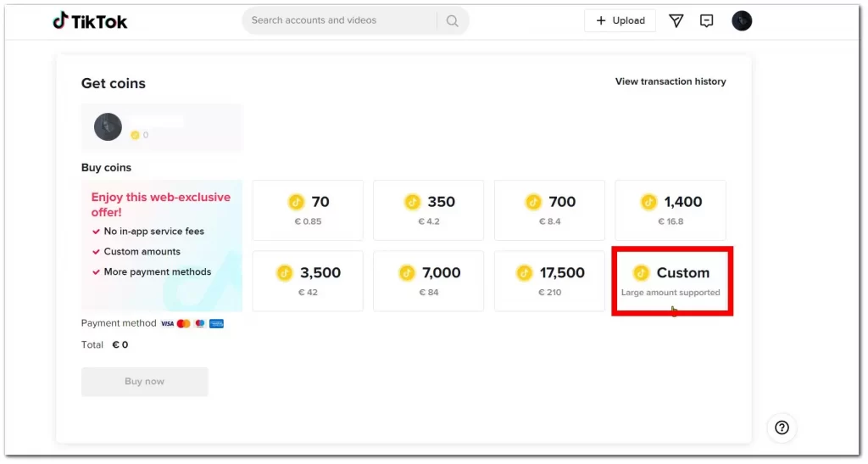Select the 70 coins package

[308, 210]
